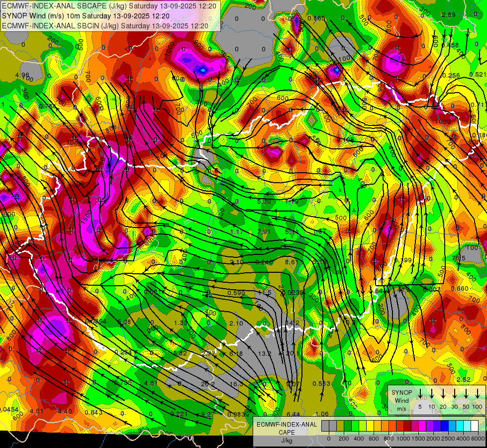
Task: Click the SBCIN value 9.27 on map
Action: 208,414
